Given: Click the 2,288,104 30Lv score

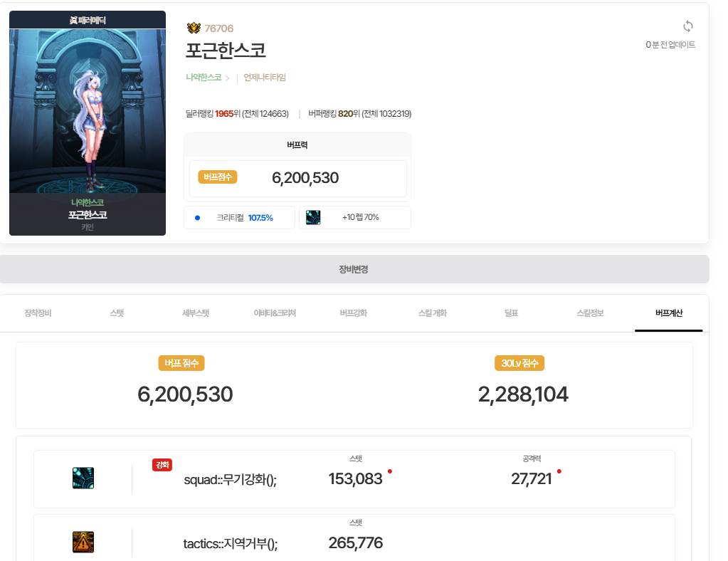Looking at the screenshot, I should (523, 394).
